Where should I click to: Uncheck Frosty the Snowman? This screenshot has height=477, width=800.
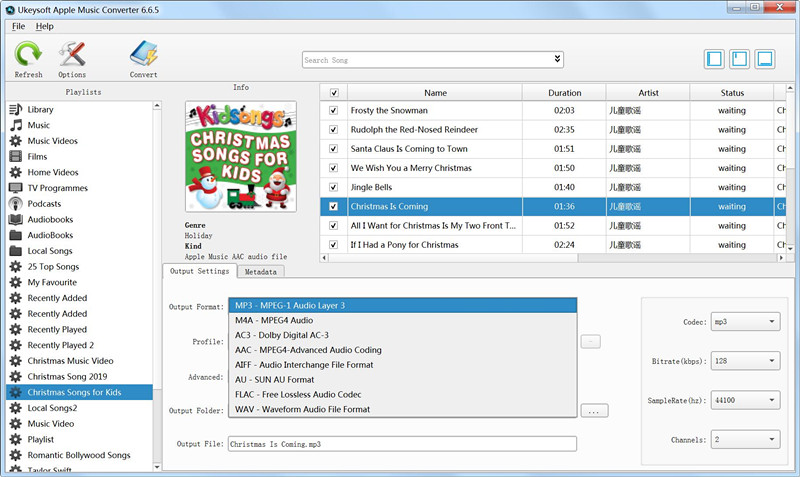coord(333,110)
